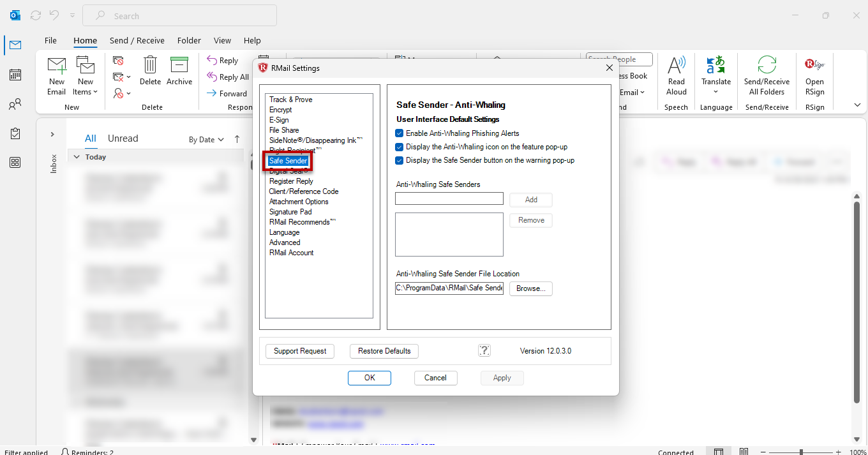Screen dimensions: 868x455
Task: Click the Add safe sender button
Action: click(x=531, y=200)
